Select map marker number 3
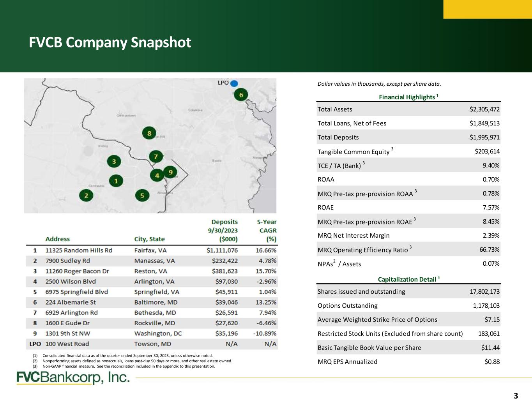 pyautogui.click(x=114, y=161)
